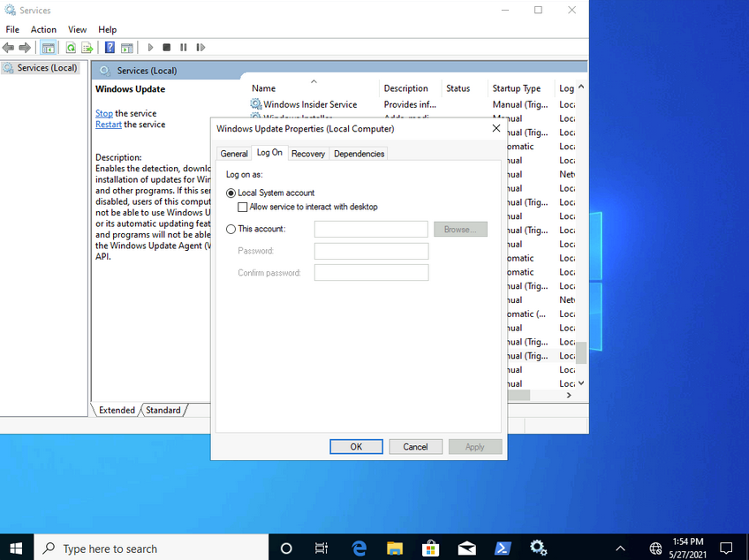Image resolution: width=749 pixels, height=560 pixels.
Task: Sort services by the Startup Type column
Action: (x=516, y=87)
